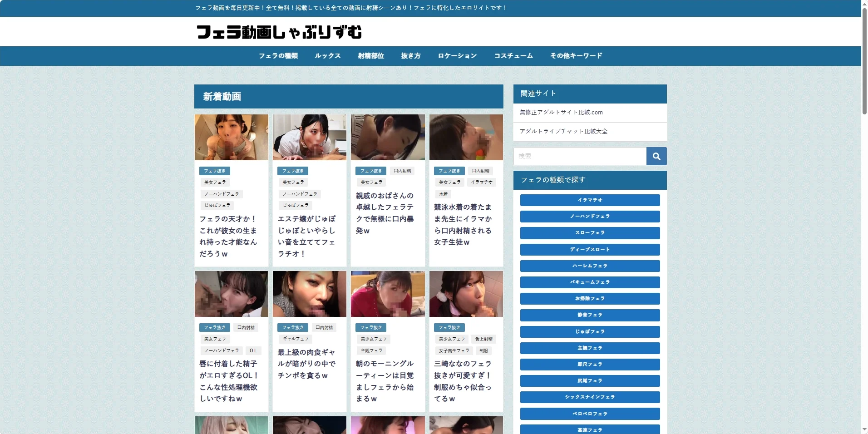
Task: Select the お掃除フェラ sidebar category button
Action: coord(590,298)
